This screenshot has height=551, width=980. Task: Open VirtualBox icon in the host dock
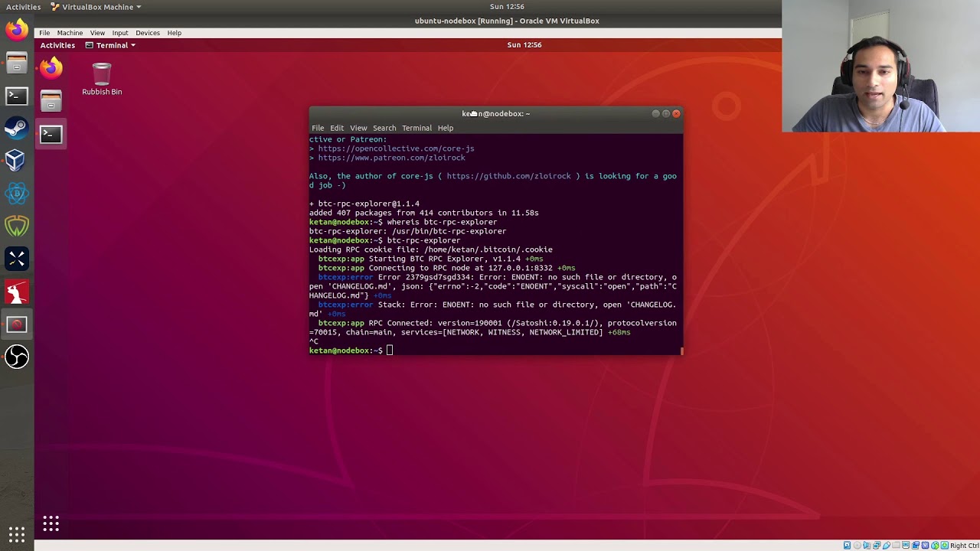(17, 161)
